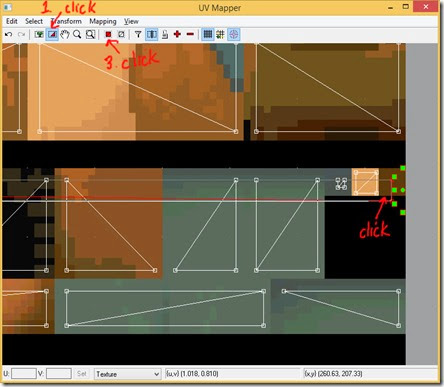Open the Texture dropdown list
This screenshot has width=444, height=387.
pos(127,374)
